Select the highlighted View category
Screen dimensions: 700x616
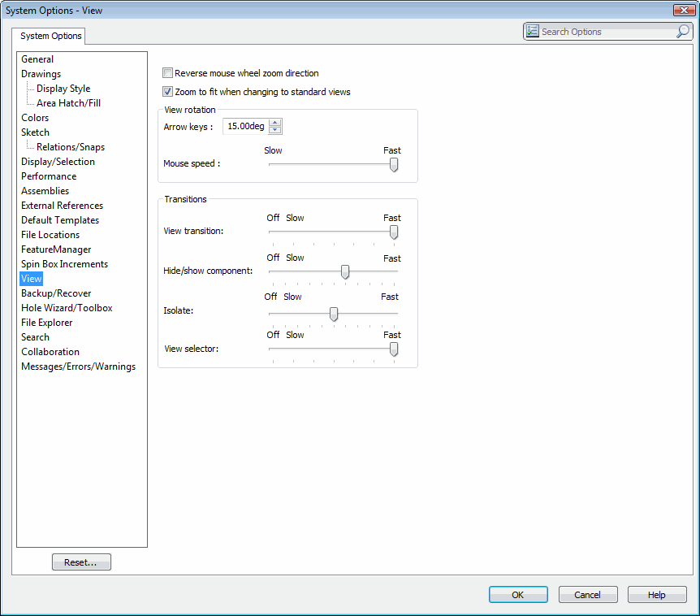tap(31, 279)
